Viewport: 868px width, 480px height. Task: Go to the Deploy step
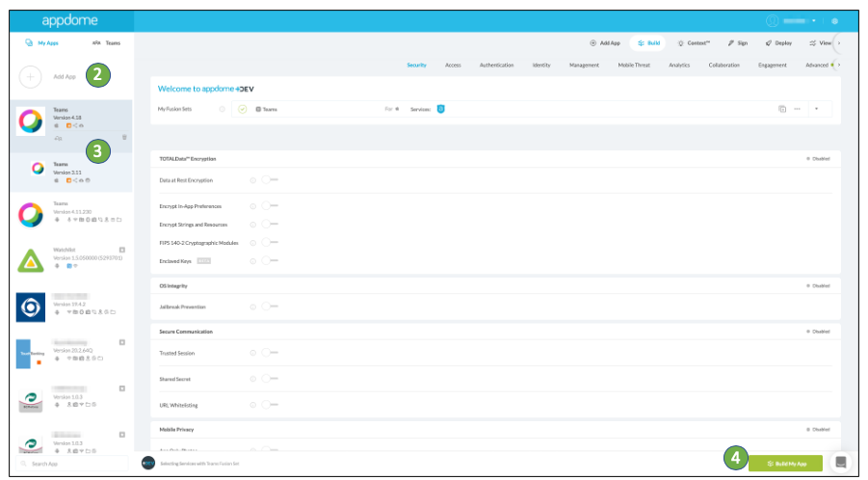(778, 43)
